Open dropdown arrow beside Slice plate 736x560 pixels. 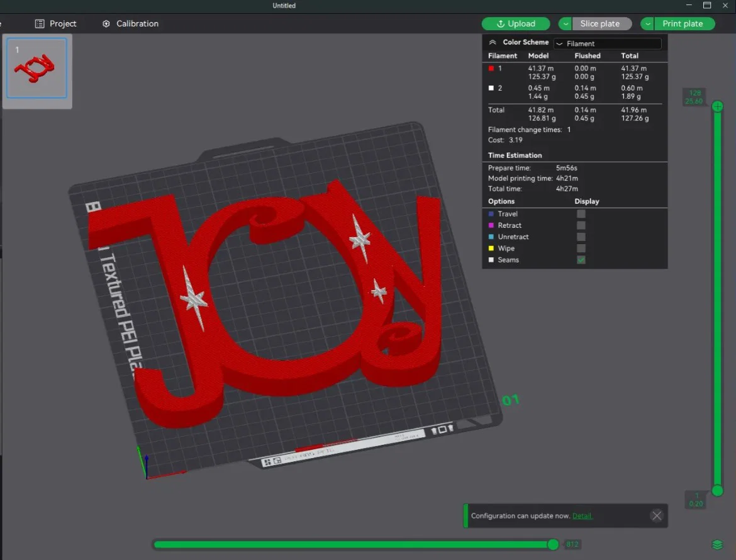(x=565, y=23)
